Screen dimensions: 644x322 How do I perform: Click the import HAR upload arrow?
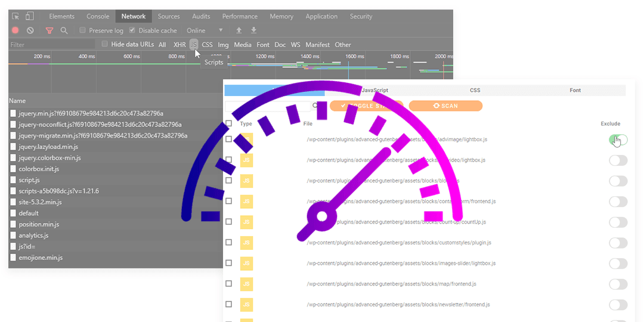(239, 30)
